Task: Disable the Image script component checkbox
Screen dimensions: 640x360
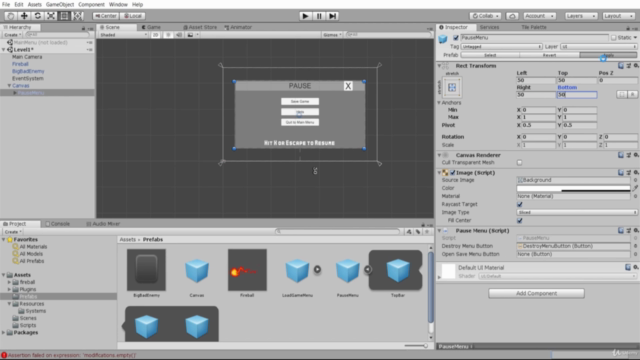Action: pyautogui.click(x=453, y=173)
